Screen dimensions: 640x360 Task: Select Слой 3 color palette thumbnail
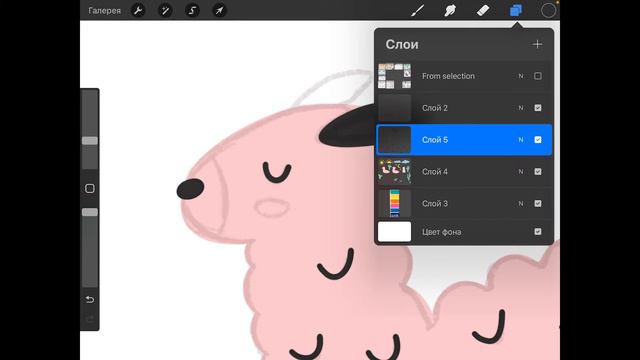pyautogui.click(x=394, y=203)
